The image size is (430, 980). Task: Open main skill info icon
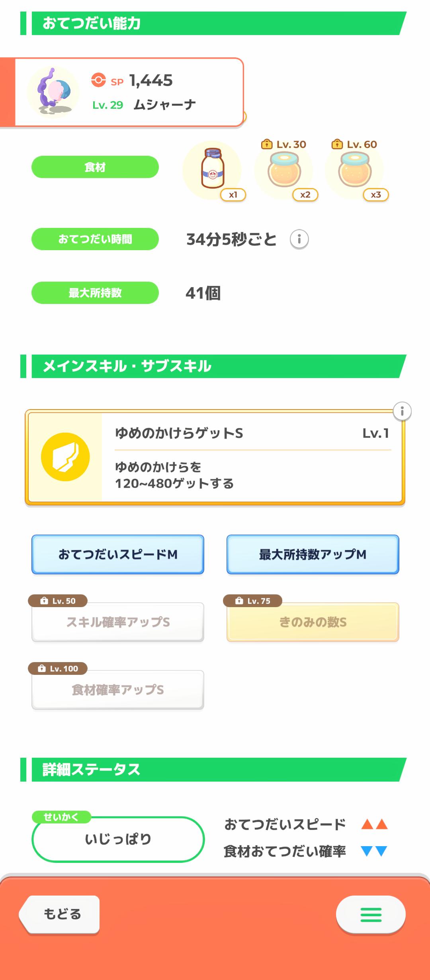pyautogui.click(x=402, y=411)
